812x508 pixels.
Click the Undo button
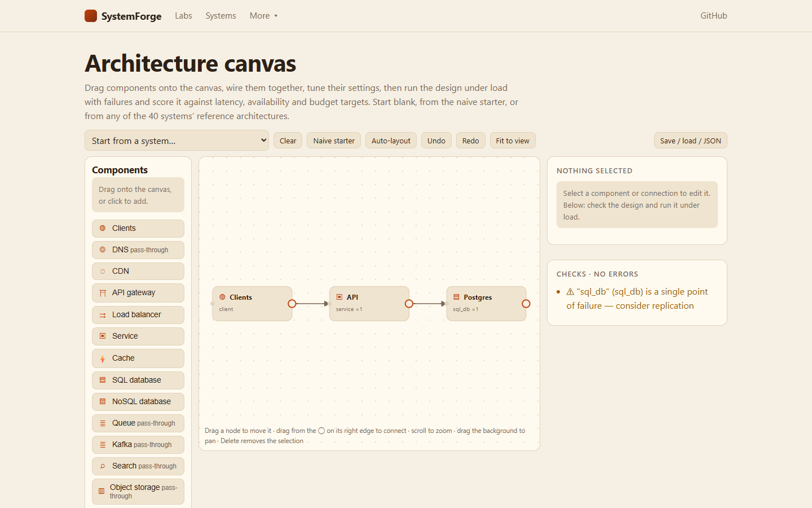tap(436, 141)
